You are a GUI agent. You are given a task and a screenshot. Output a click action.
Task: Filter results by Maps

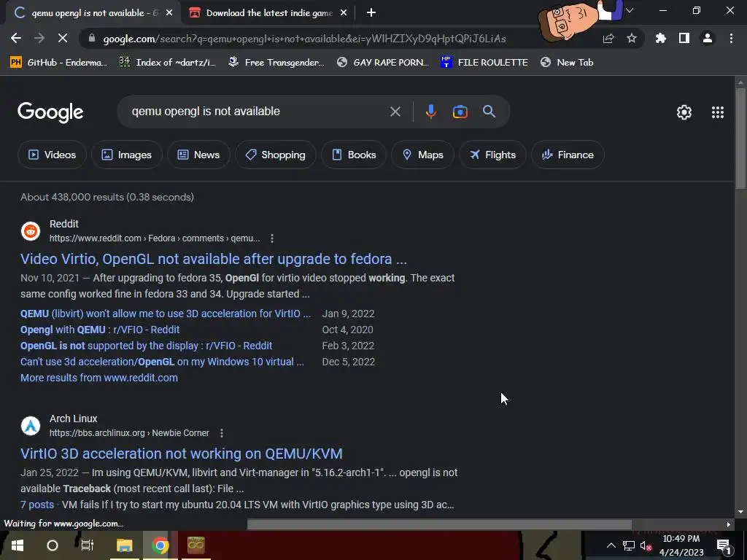[422, 155]
